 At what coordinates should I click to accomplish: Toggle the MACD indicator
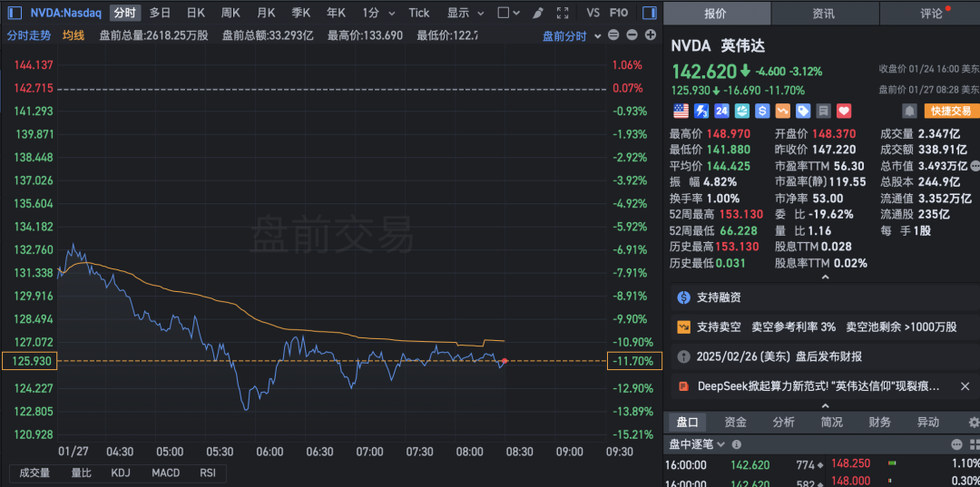[x=166, y=472]
